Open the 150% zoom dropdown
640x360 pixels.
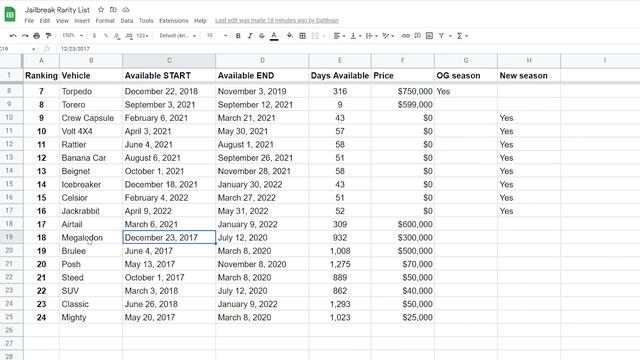[73, 36]
